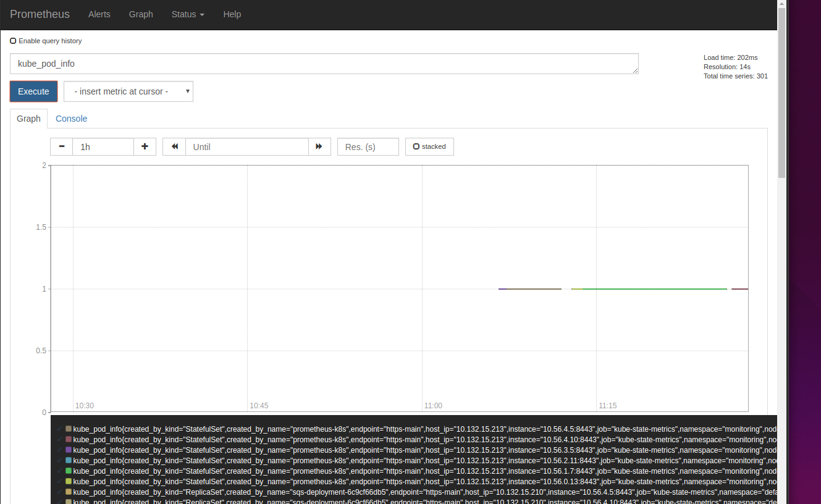Execute the kube_pod_info query
The height and width of the screenshot is (504, 821).
tap(33, 91)
